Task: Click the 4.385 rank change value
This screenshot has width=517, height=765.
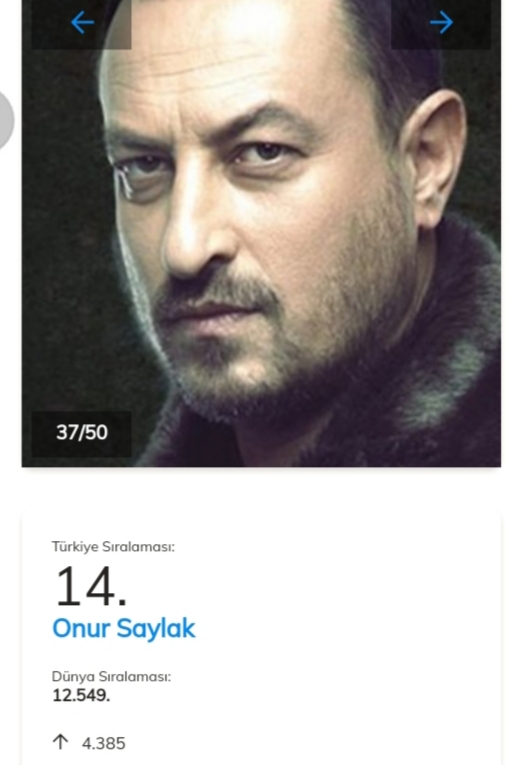Action: [103, 744]
